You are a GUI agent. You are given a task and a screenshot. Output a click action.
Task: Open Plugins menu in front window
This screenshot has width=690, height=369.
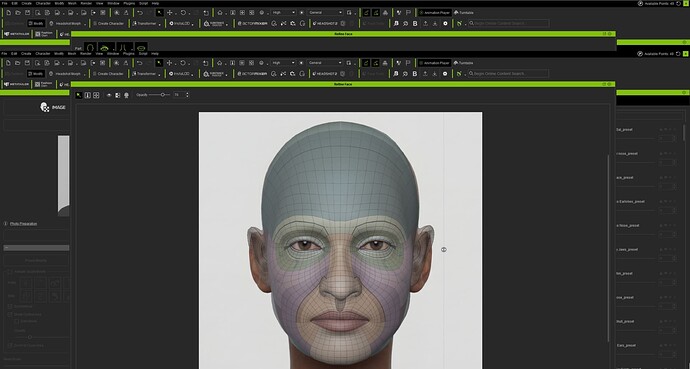pyautogui.click(x=128, y=54)
